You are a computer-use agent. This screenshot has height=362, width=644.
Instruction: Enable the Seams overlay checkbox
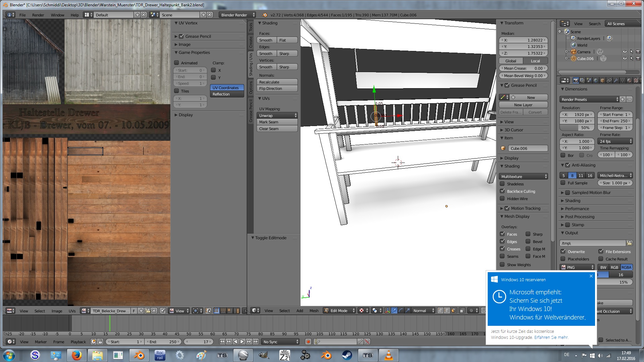[x=502, y=256]
